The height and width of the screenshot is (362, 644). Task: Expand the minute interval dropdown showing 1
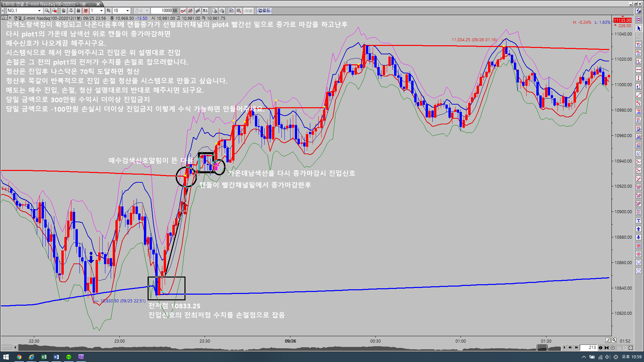[101, 11]
